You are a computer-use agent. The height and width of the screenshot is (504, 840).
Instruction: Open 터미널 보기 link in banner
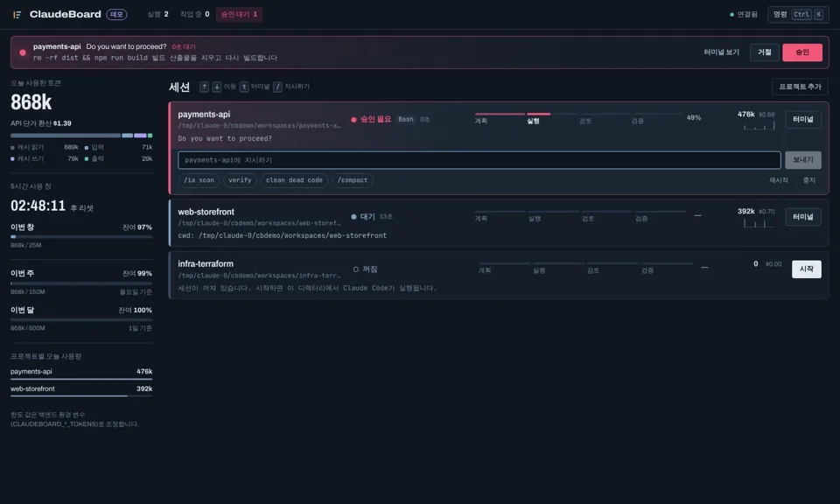pyautogui.click(x=721, y=52)
